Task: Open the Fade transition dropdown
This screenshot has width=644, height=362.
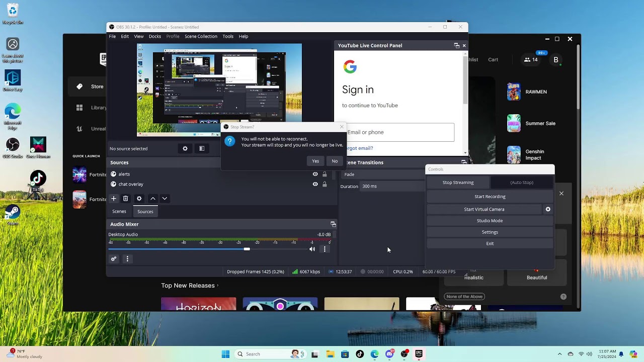Action: [383, 174]
